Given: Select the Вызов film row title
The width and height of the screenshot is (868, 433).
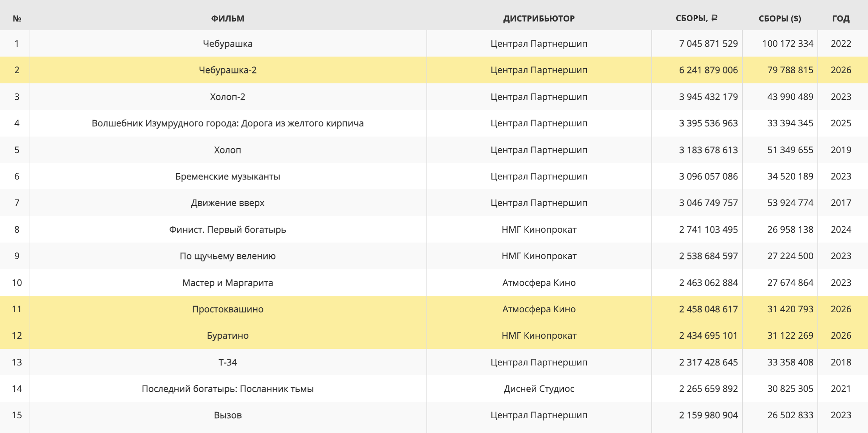Looking at the screenshot, I should (x=228, y=415).
